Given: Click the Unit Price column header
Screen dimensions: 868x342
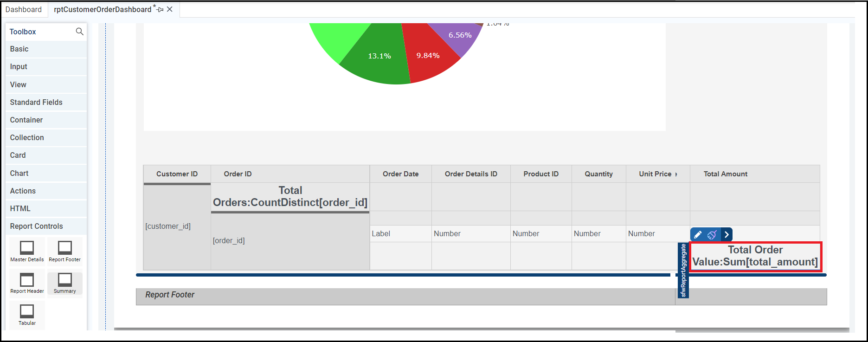Looking at the screenshot, I should click(x=658, y=174).
